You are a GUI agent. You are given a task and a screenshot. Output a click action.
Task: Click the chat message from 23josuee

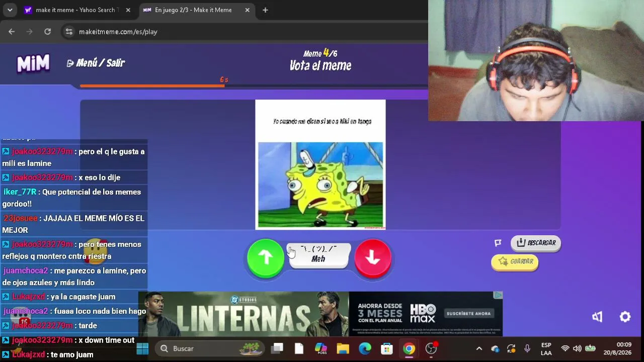point(74,224)
